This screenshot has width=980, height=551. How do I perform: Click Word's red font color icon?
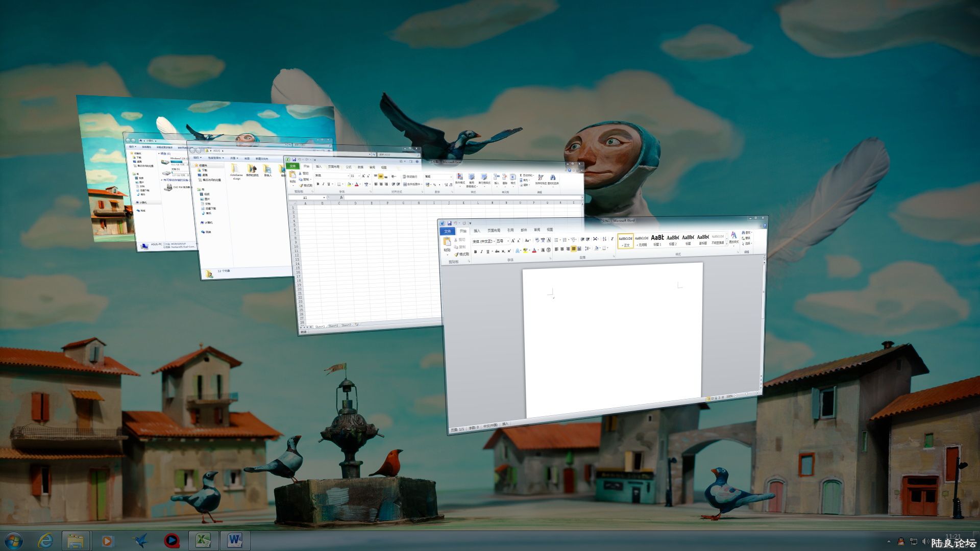[x=534, y=251]
